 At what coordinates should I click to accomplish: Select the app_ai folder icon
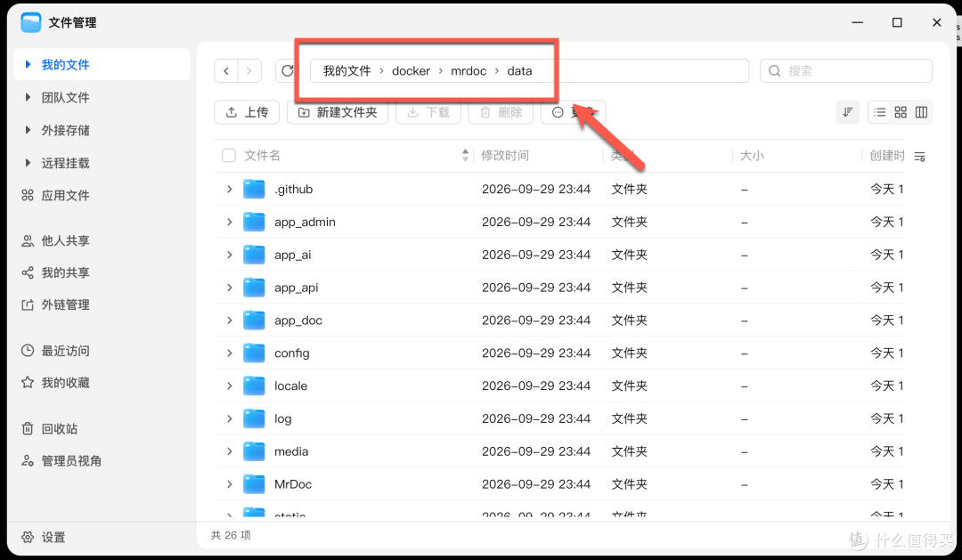point(254,255)
